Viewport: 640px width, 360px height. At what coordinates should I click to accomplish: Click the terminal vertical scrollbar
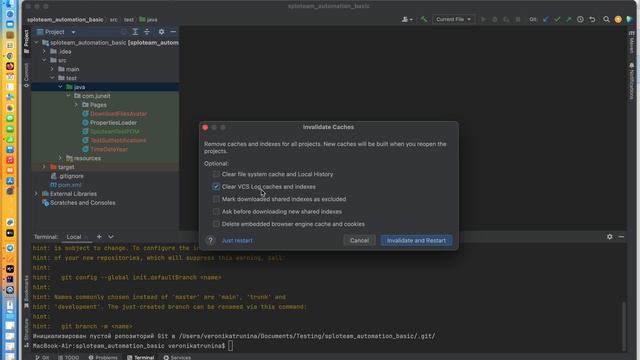[x=623, y=325]
